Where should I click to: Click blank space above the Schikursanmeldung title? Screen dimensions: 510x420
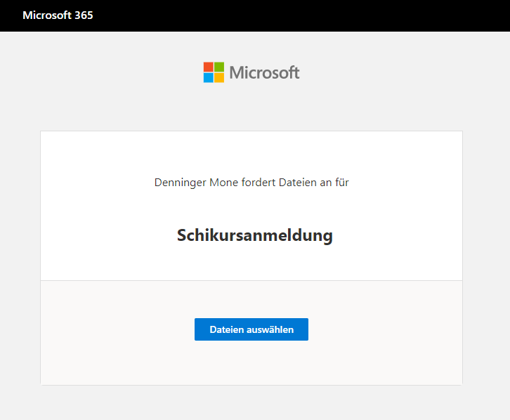[x=251, y=151]
